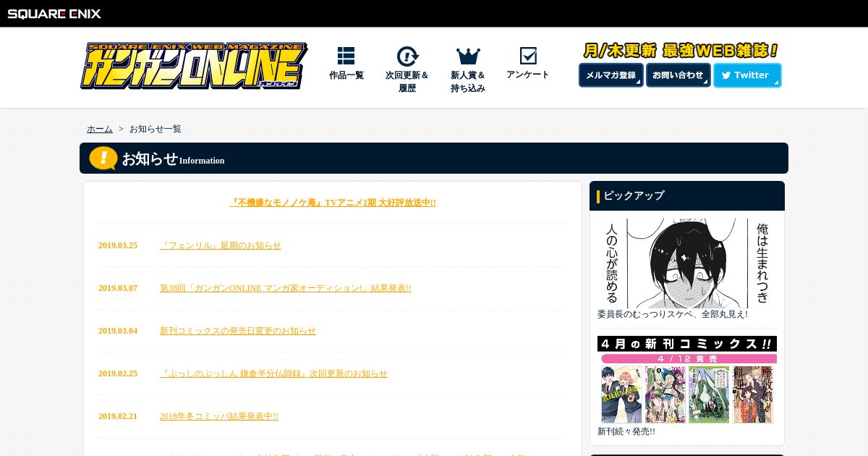Click the SQUARE ENIX logo

[x=54, y=13]
